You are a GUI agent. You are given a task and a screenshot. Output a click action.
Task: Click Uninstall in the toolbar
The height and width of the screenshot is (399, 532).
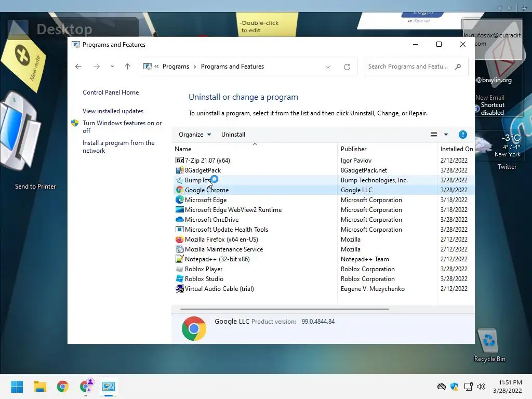[233, 135]
